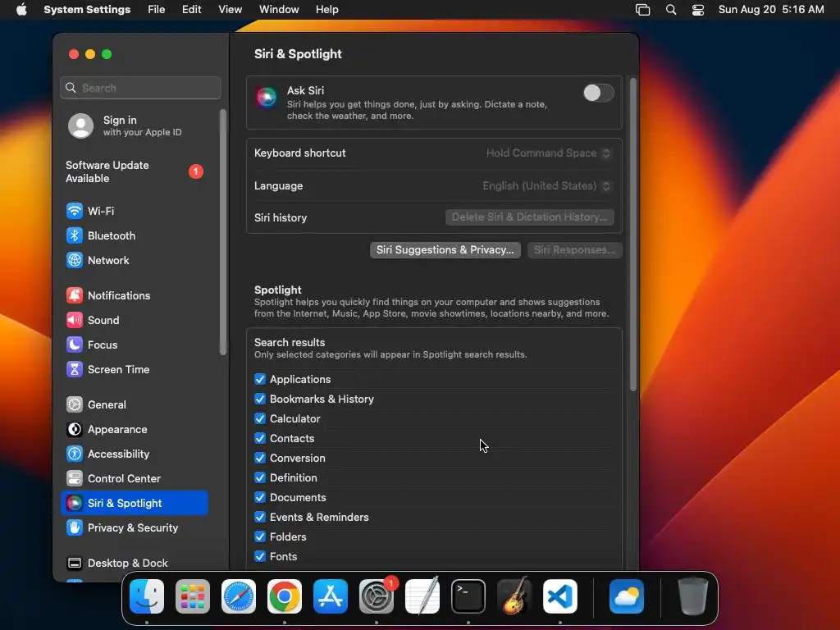
Task: Open the File menu
Action: [x=157, y=10]
